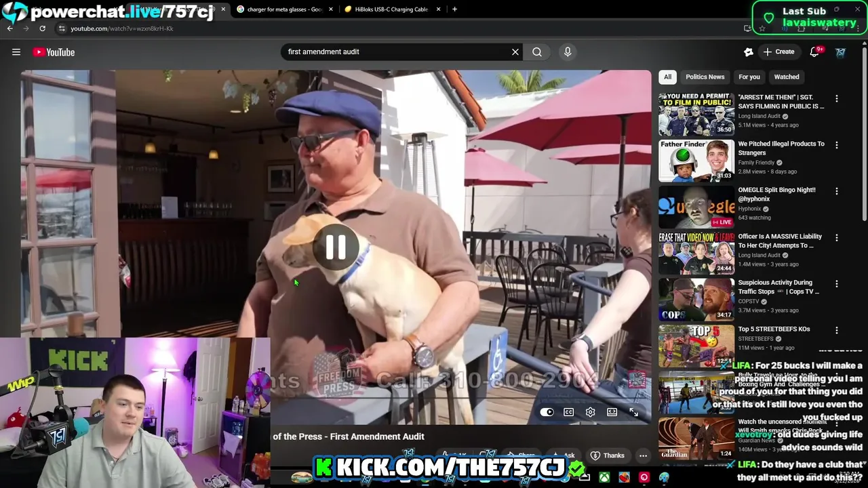The width and height of the screenshot is (868, 488).
Task: Open the Top 5 STREETBEEFS KOs title
Action: [x=774, y=329]
